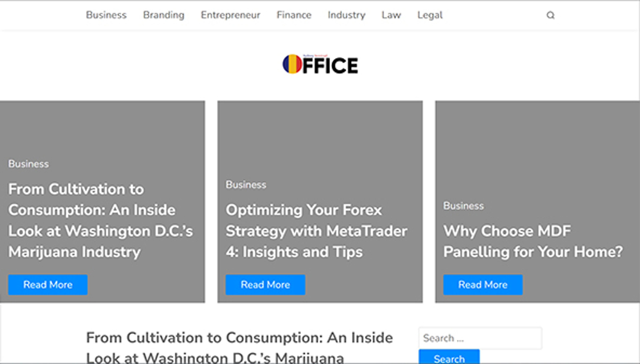Click inside the Search input field
Image resolution: width=640 pixels, height=364 pixels.
(x=480, y=338)
